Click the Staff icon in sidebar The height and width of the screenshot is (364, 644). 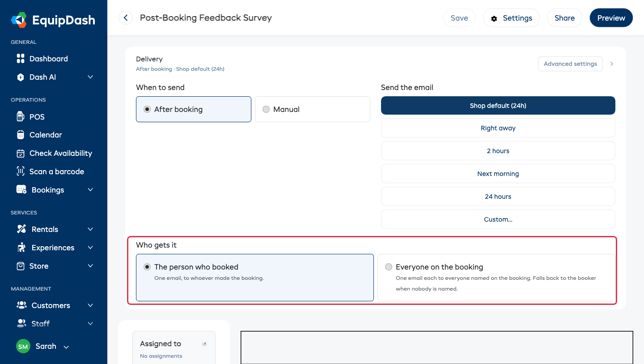[x=21, y=323]
